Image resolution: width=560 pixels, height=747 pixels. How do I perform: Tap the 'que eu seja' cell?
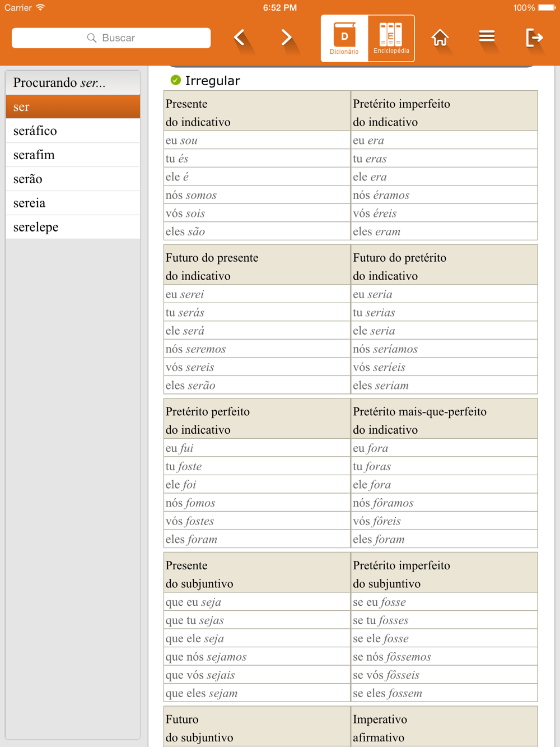pos(257,602)
